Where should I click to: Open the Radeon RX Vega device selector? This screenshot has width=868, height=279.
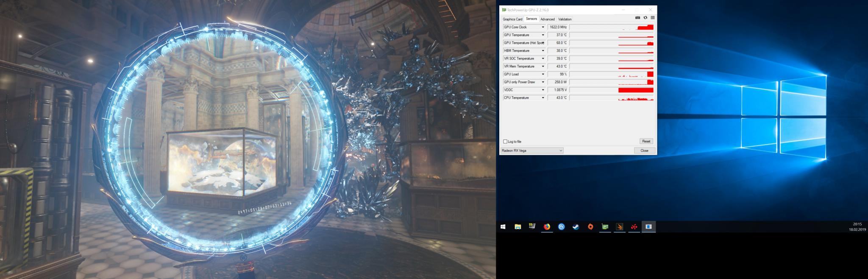click(x=532, y=151)
